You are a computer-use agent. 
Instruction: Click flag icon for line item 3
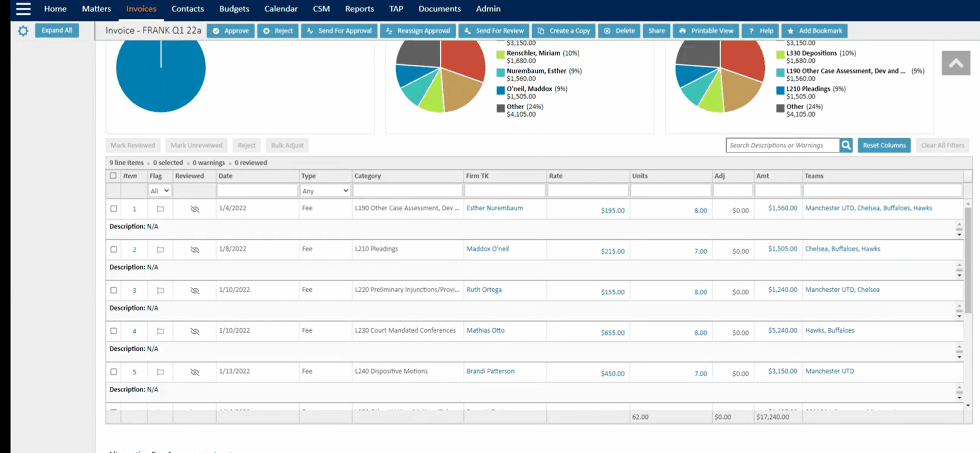point(160,291)
